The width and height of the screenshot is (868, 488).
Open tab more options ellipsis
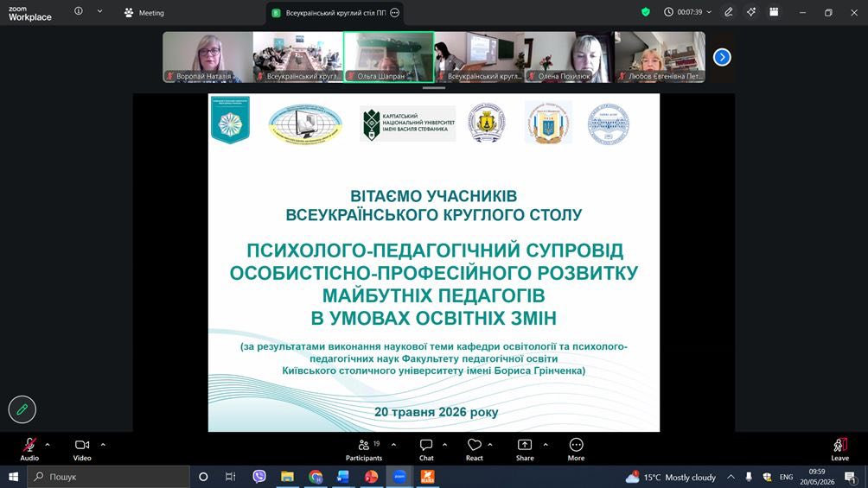coord(395,13)
